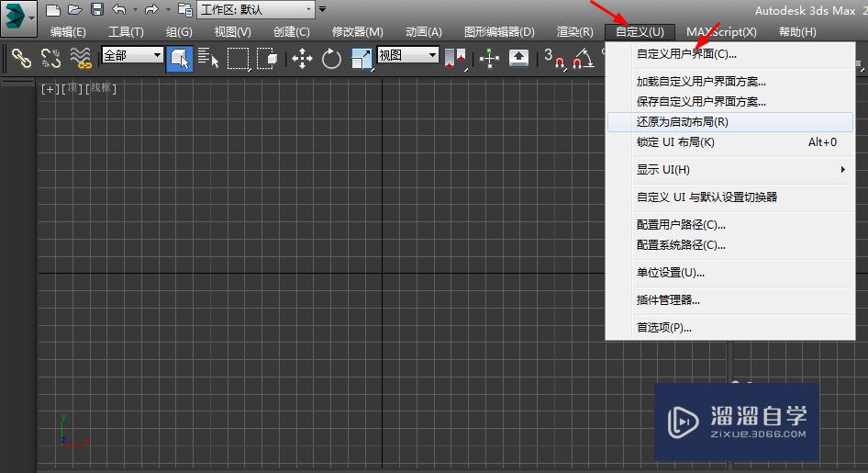Click the Redo arrow icon
This screenshot has width=868, height=473.
[x=151, y=9]
